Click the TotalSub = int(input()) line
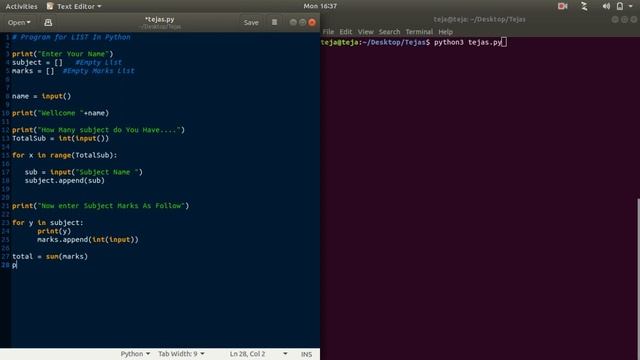Screen dimensions: 640x360 pos(60,138)
